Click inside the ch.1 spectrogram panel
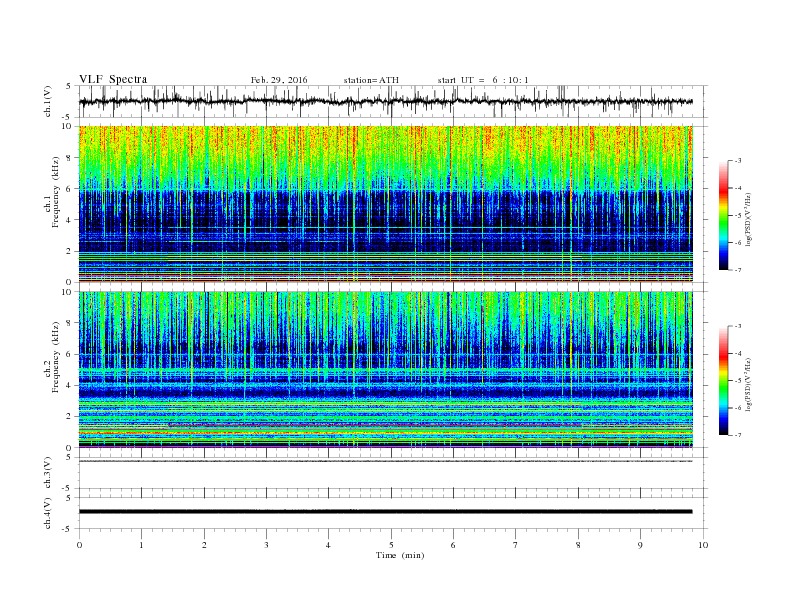The width and height of the screenshot is (792, 612). [385, 204]
